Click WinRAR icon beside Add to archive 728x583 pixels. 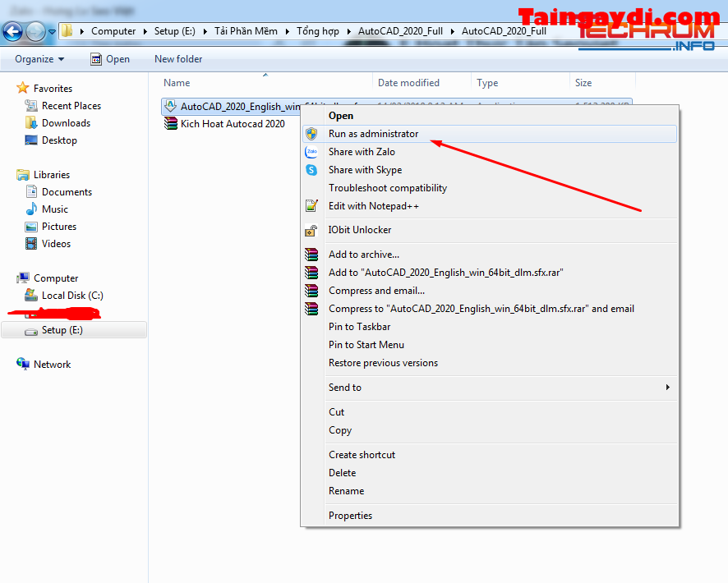(311, 255)
